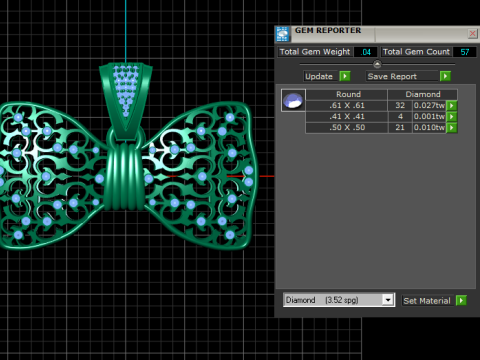
Task: Select the .41 X .41 size cell
Action: 347,116
